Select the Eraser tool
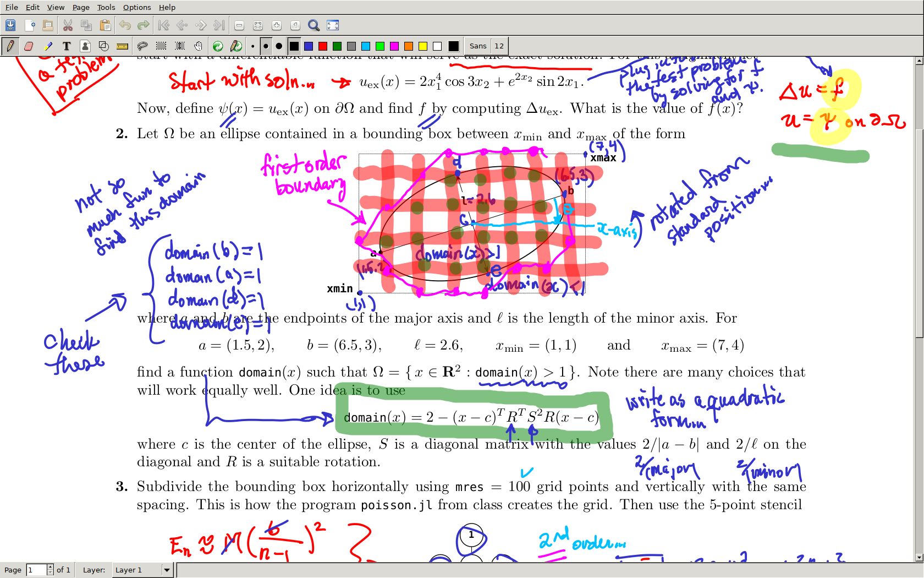 (29, 46)
